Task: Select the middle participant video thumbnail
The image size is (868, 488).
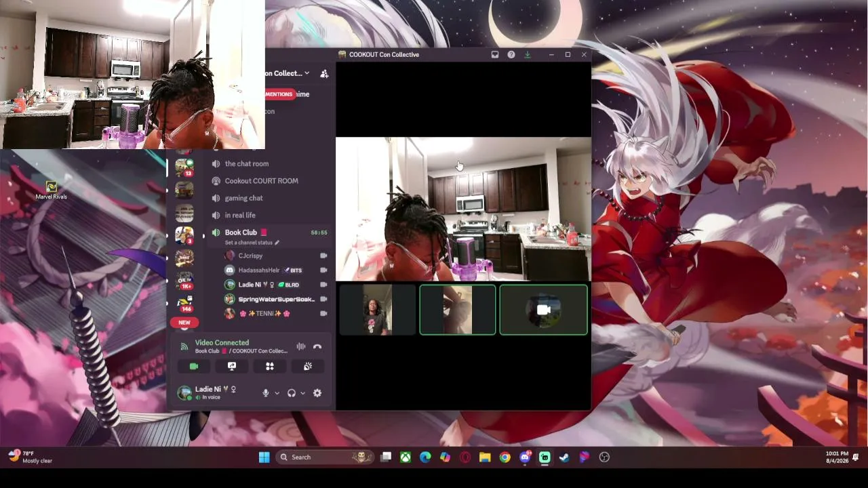Action: coord(458,310)
